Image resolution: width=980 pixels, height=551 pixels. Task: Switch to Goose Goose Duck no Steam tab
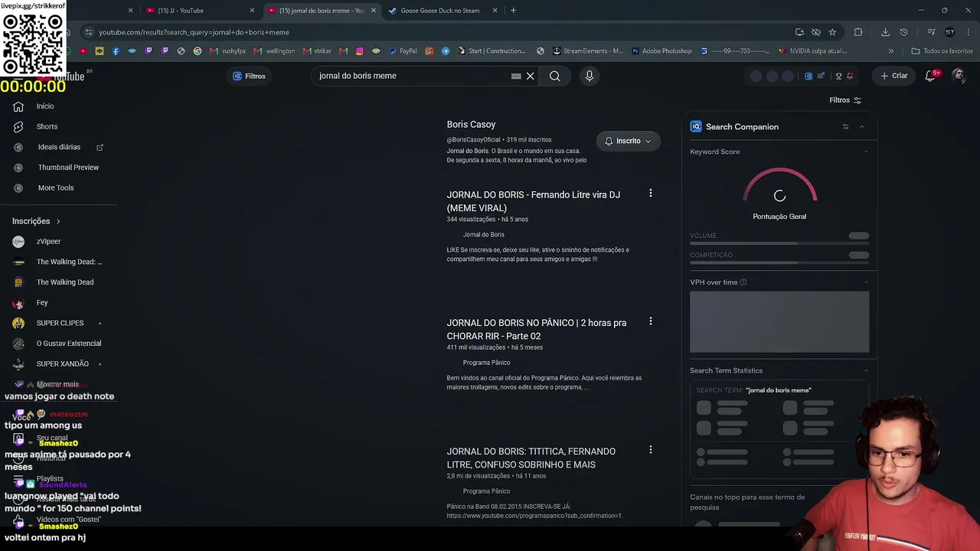(x=443, y=11)
